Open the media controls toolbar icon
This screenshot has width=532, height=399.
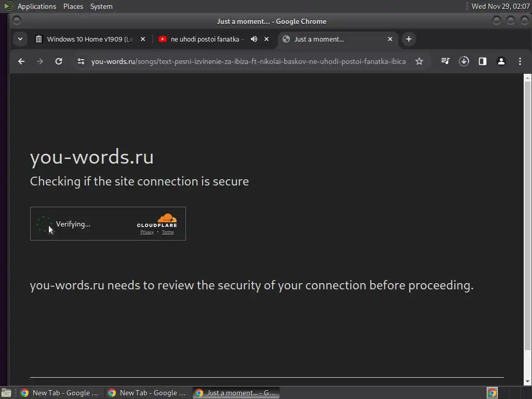coord(445,61)
